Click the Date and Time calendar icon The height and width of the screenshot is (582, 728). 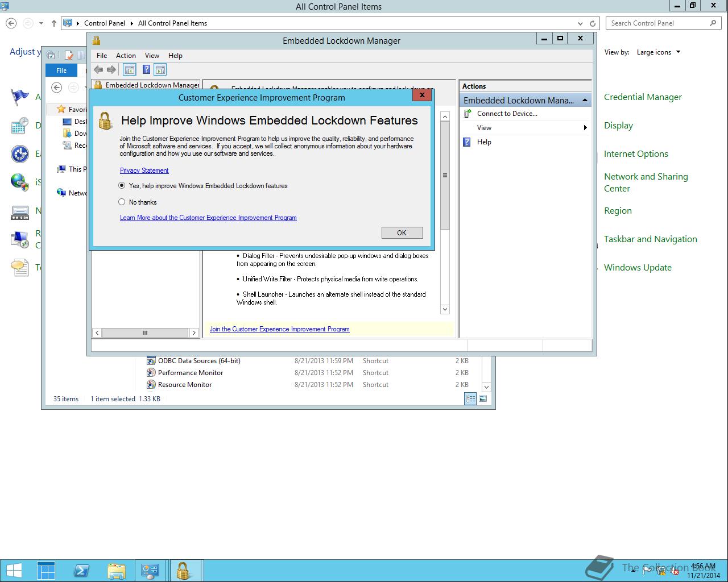click(20, 126)
